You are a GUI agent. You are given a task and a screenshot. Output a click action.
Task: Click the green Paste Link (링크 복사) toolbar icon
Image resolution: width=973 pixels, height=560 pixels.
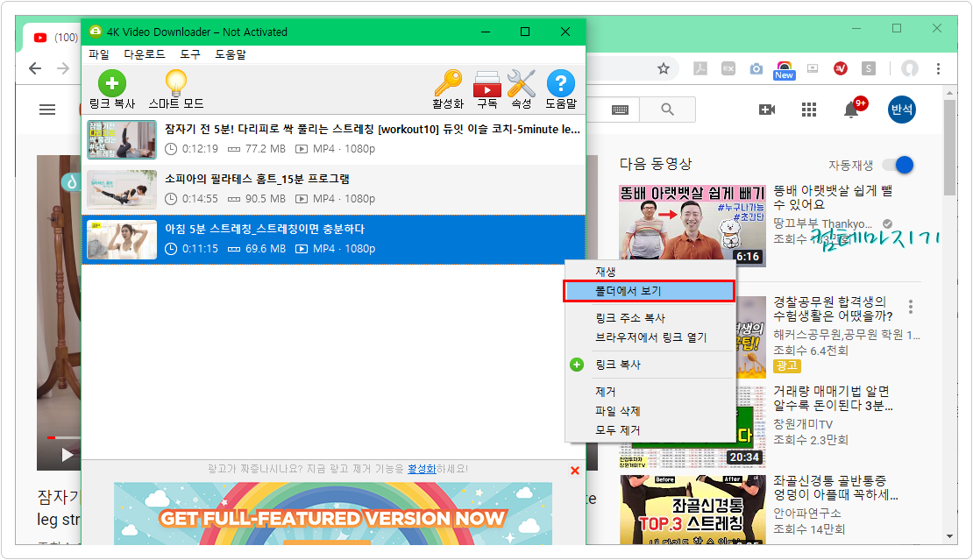[x=111, y=84]
